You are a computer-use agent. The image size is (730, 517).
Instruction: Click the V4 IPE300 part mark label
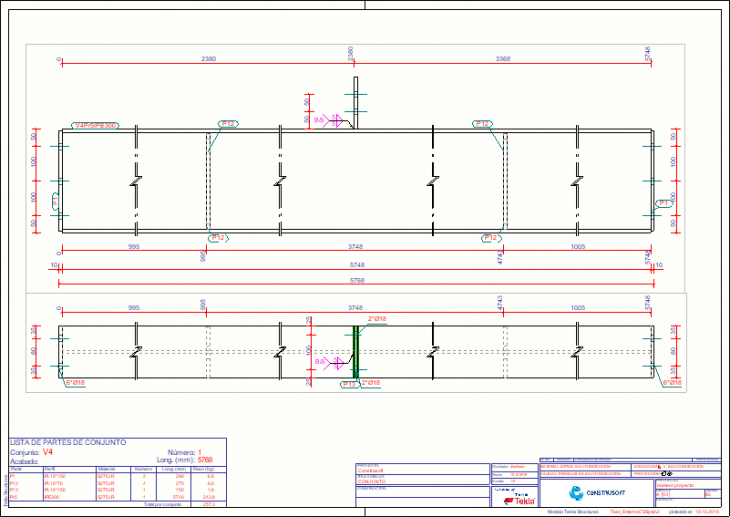(x=95, y=126)
